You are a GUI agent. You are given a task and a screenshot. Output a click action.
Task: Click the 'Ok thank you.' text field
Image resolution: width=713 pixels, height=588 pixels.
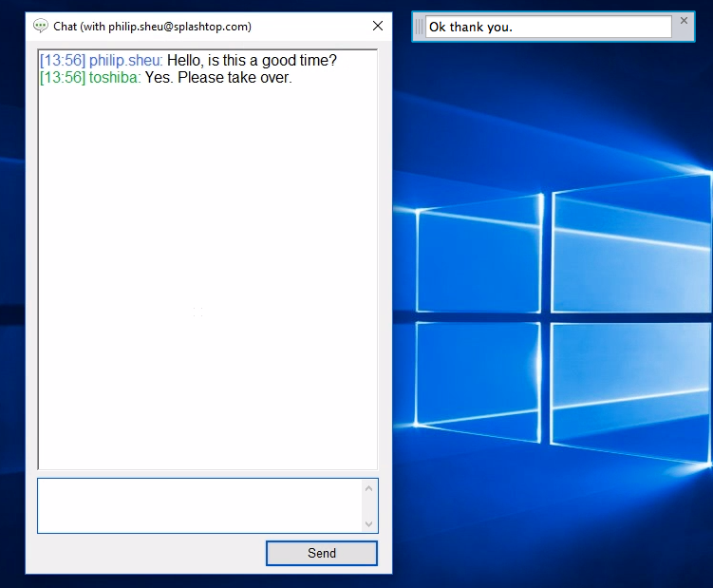(548, 27)
